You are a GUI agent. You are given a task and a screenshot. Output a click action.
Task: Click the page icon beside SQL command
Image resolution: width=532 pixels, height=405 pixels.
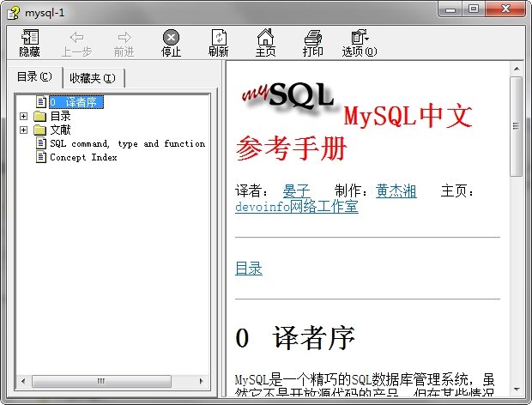pos(41,143)
